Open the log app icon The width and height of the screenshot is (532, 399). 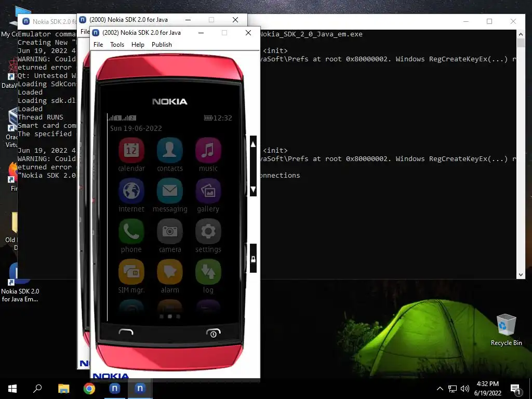[208, 272]
